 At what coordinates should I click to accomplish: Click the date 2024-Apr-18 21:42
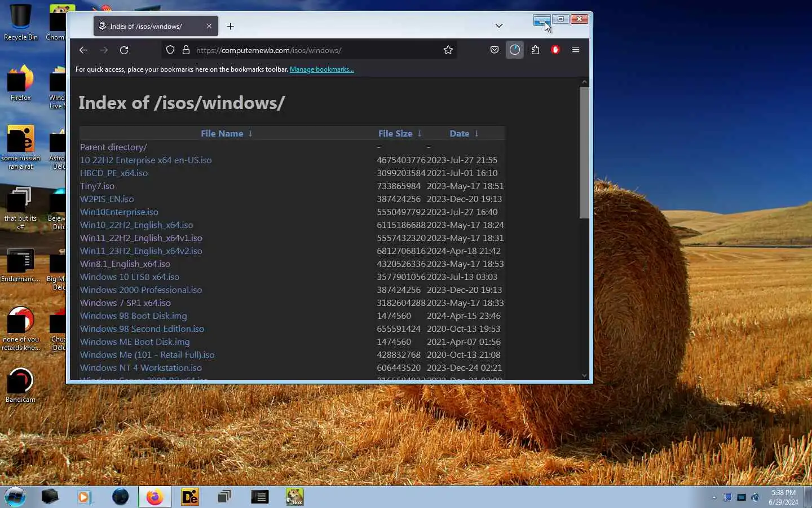click(464, 251)
